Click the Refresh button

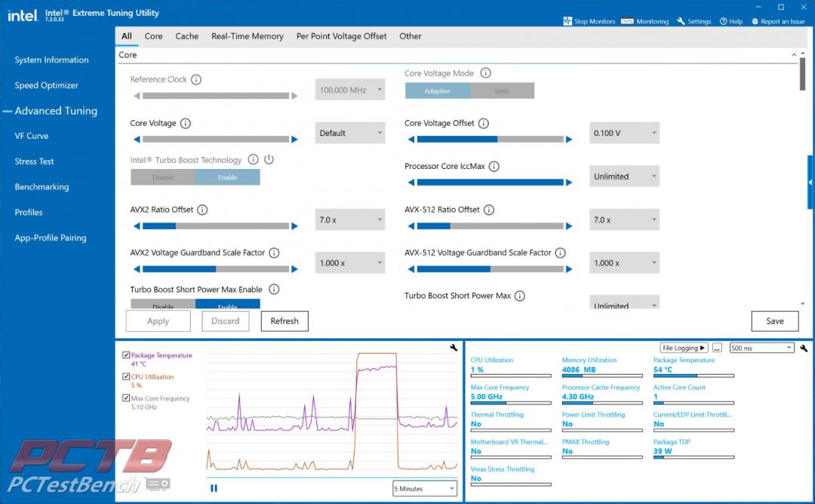[284, 321]
